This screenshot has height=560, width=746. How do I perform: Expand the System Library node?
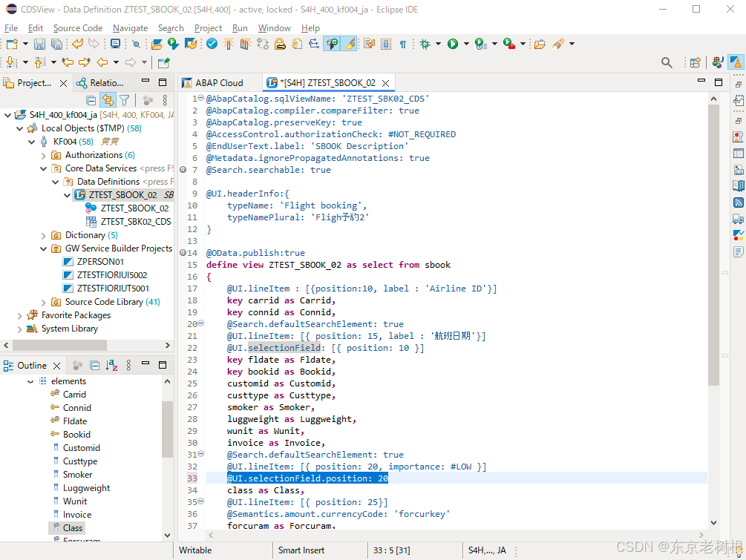[19, 329]
